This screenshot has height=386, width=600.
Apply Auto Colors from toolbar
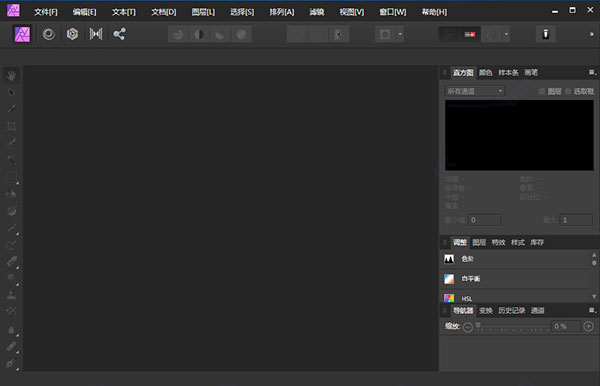(220, 34)
